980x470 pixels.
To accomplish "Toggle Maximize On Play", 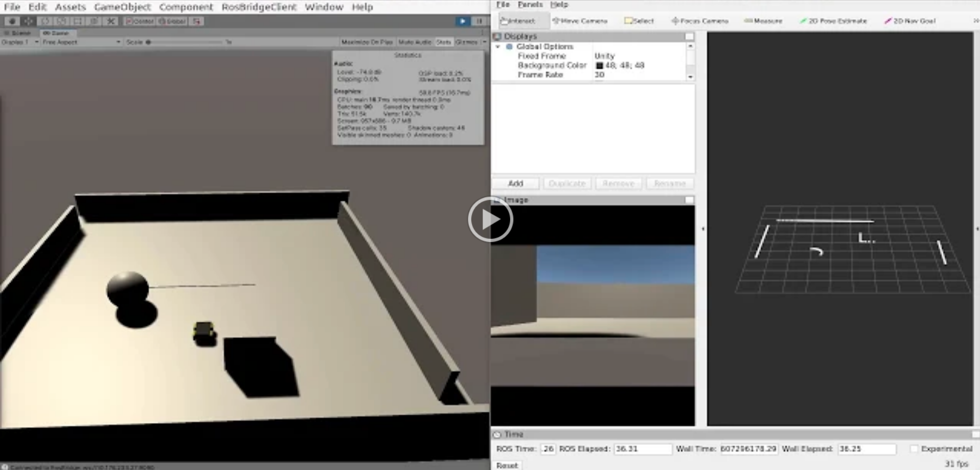I will 367,42.
